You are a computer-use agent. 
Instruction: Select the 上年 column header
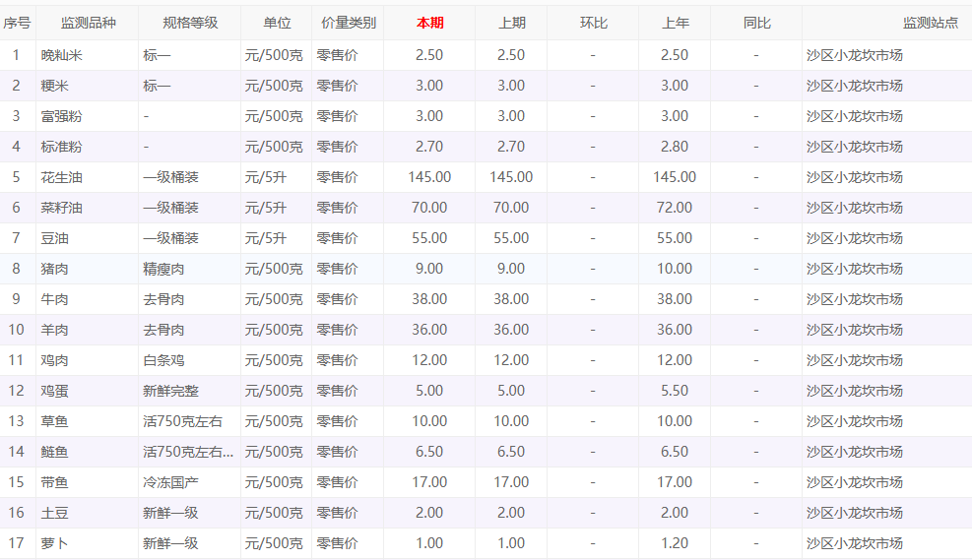point(675,23)
